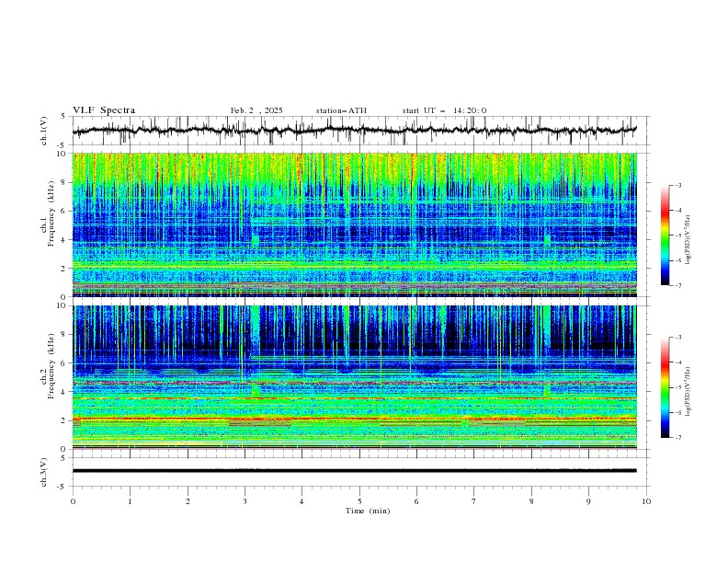Click the 'ch.1(V)' axis label

coord(44,131)
